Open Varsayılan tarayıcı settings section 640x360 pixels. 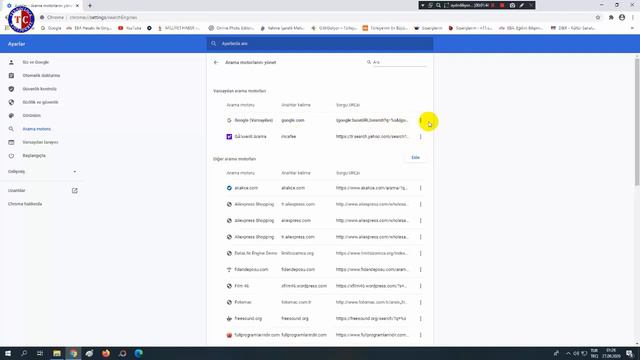[40, 142]
